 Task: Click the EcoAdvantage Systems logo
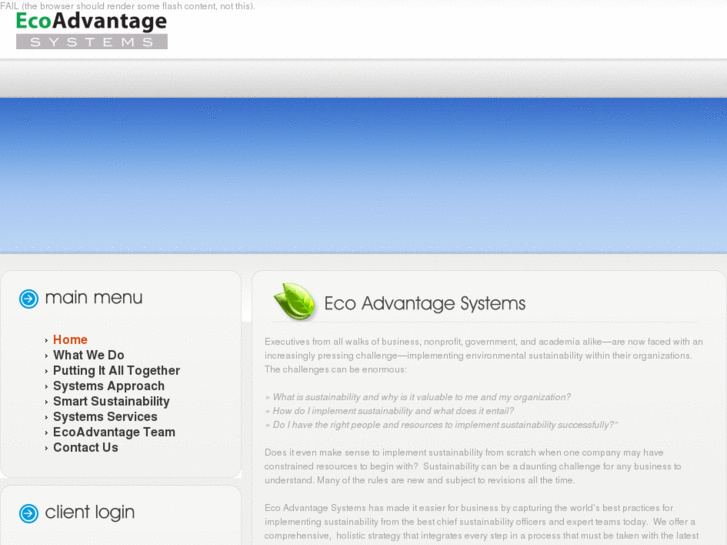pos(91,30)
